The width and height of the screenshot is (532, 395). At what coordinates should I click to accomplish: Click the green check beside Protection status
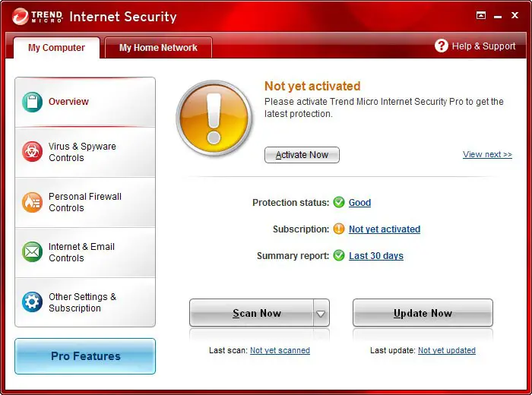339,202
